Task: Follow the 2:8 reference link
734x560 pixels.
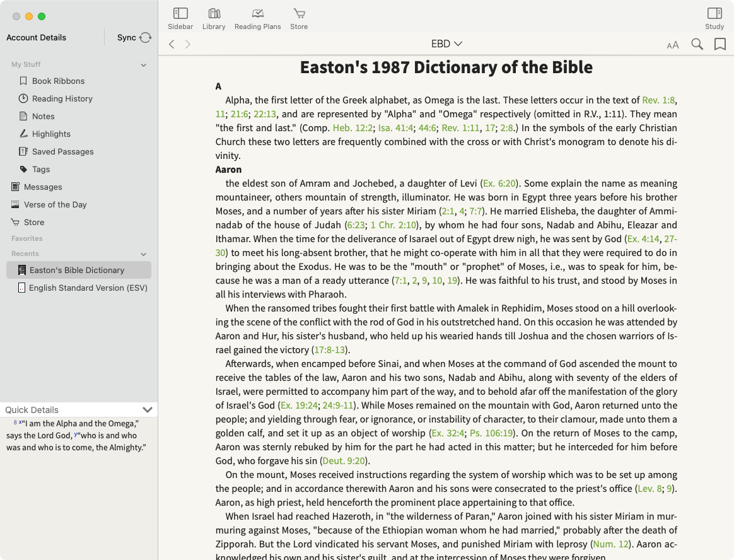Action: tap(506, 128)
